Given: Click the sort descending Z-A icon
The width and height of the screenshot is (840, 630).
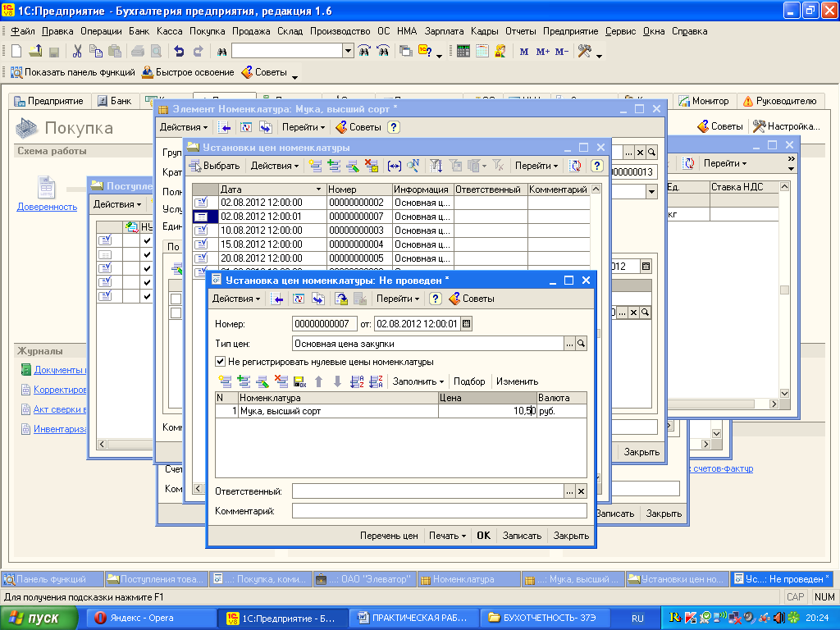Looking at the screenshot, I should click(x=376, y=381).
